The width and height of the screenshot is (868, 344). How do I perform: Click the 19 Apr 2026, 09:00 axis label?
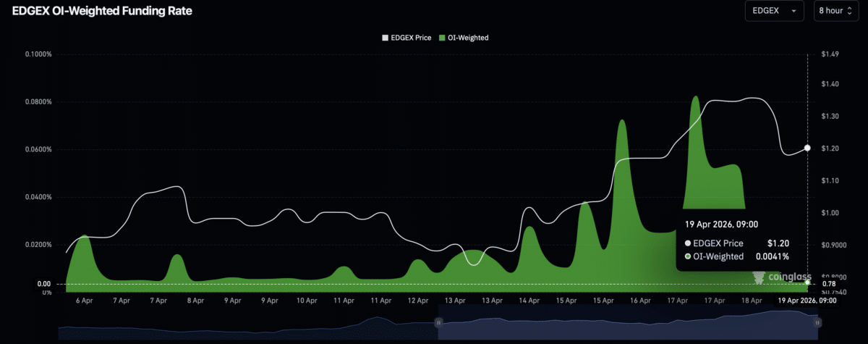click(x=807, y=300)
